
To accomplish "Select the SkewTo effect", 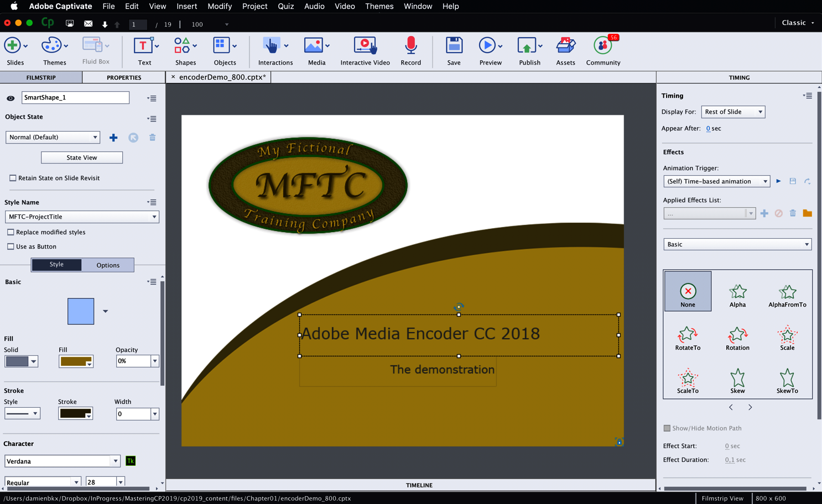I will (787, 382).
